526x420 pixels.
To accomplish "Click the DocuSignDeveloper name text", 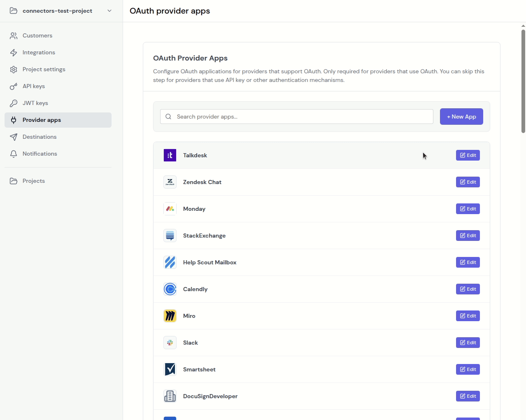I will (210, 396).
